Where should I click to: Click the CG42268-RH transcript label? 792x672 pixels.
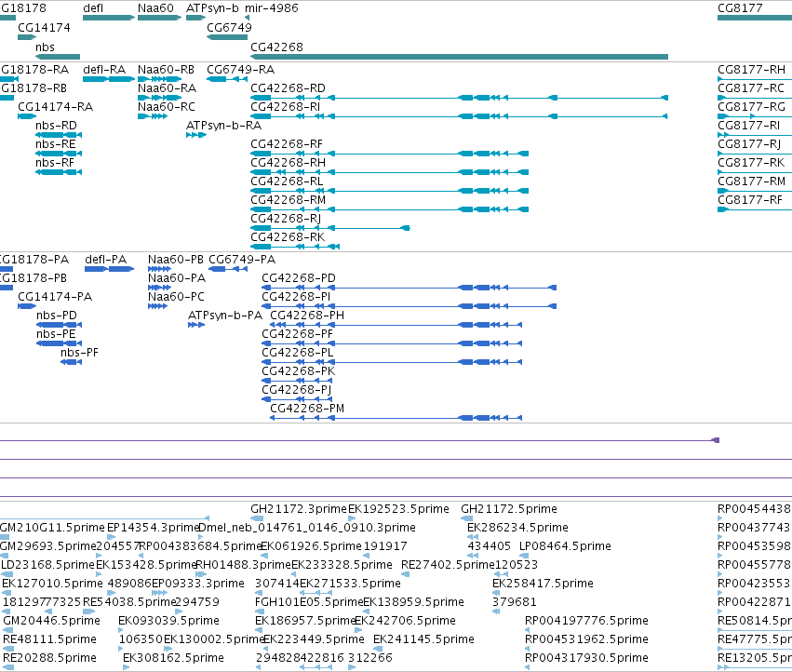point(288,163)
